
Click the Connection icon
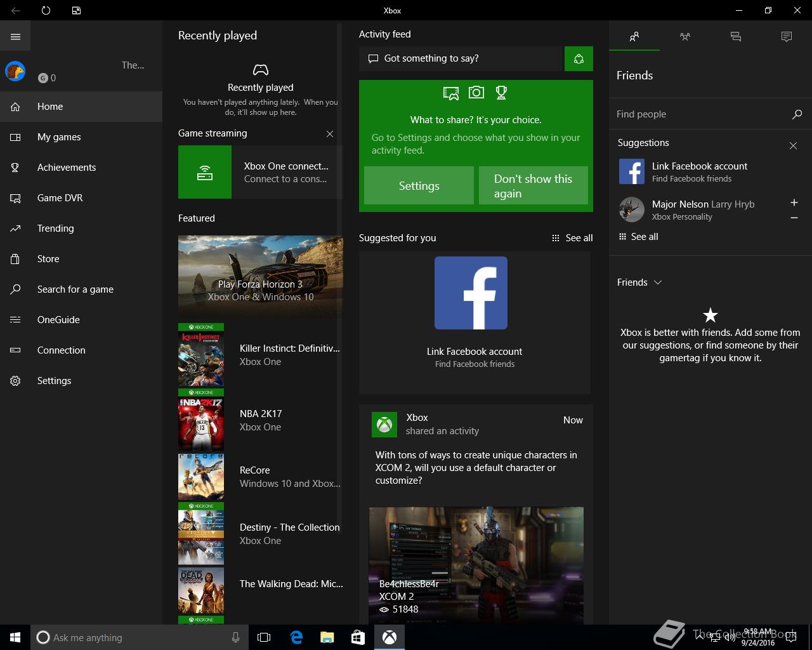[15, 350]
